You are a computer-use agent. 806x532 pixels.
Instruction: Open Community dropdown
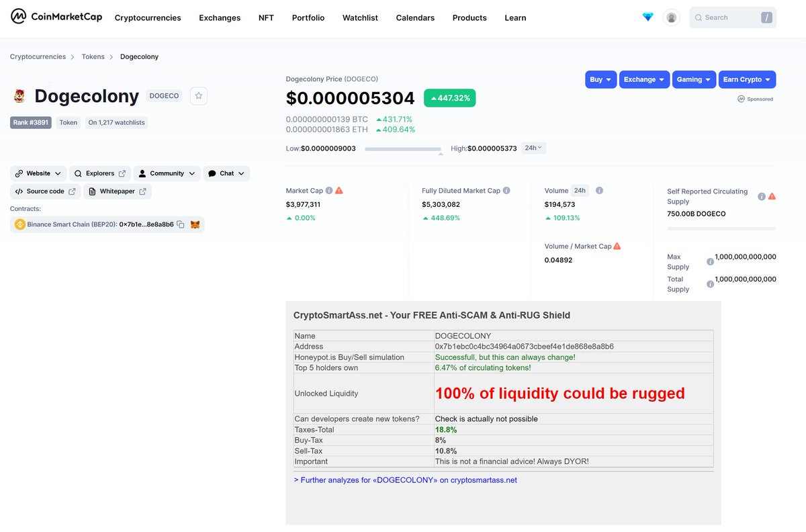[x=167, y=173]
